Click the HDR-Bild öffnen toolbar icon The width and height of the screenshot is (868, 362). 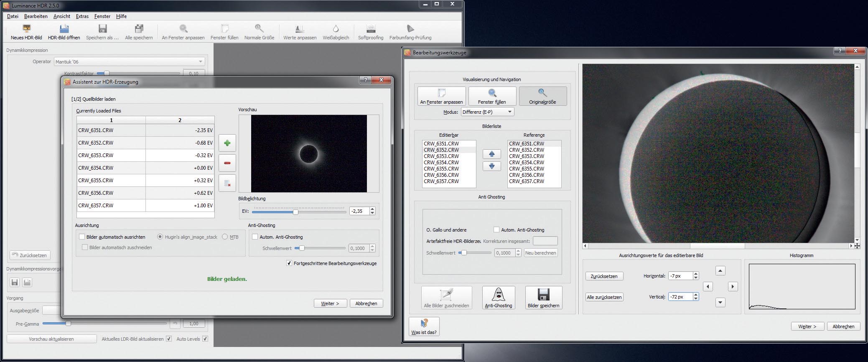click(64, 29)
